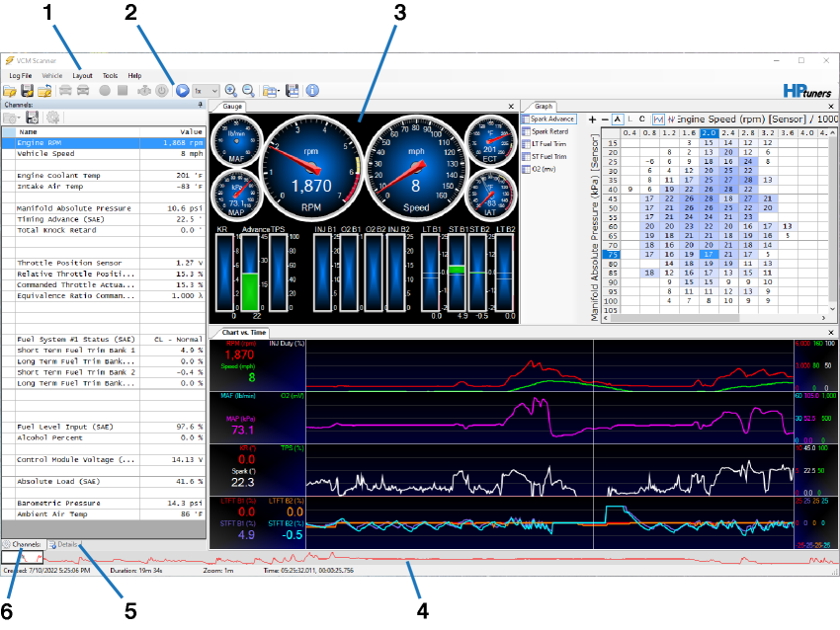Close the Chart vs. Time panel
The width and height of the screenshot is (840, 630).
[x=831, y=333]
